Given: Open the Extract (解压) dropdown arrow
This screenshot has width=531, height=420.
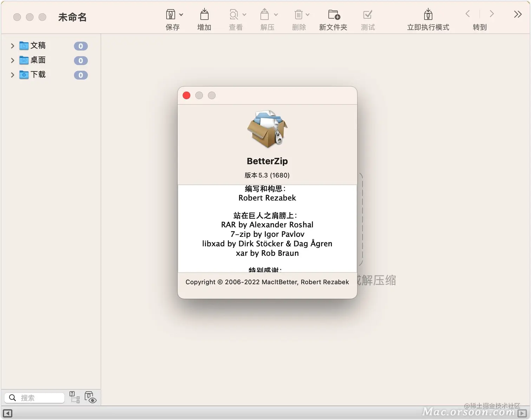Looking at the screenshot, I should click(x=276, y=15).
